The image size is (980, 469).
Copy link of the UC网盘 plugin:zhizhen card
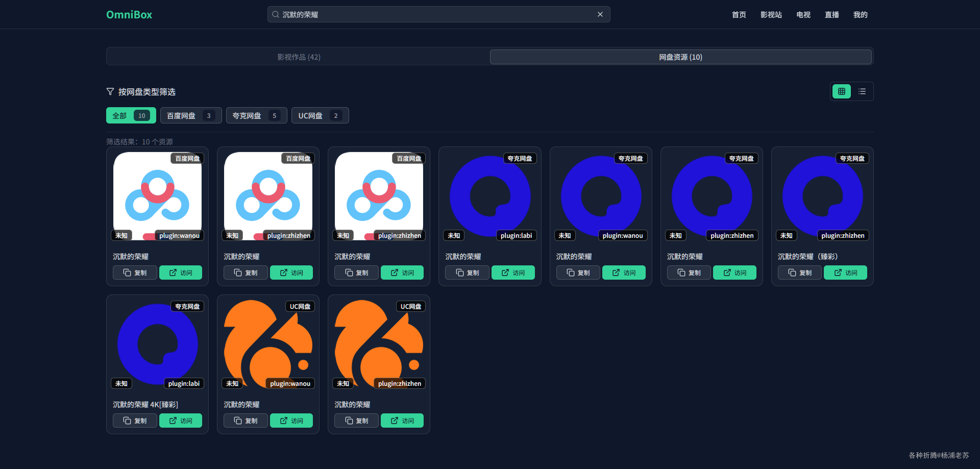pyautogui.click(x=356, y=421)
